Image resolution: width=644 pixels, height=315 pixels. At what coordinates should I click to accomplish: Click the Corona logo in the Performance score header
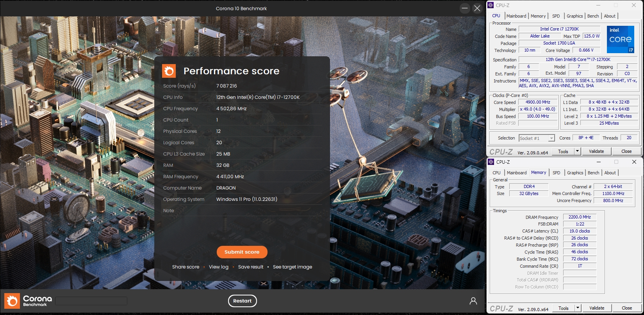click(x=169, y=71)
